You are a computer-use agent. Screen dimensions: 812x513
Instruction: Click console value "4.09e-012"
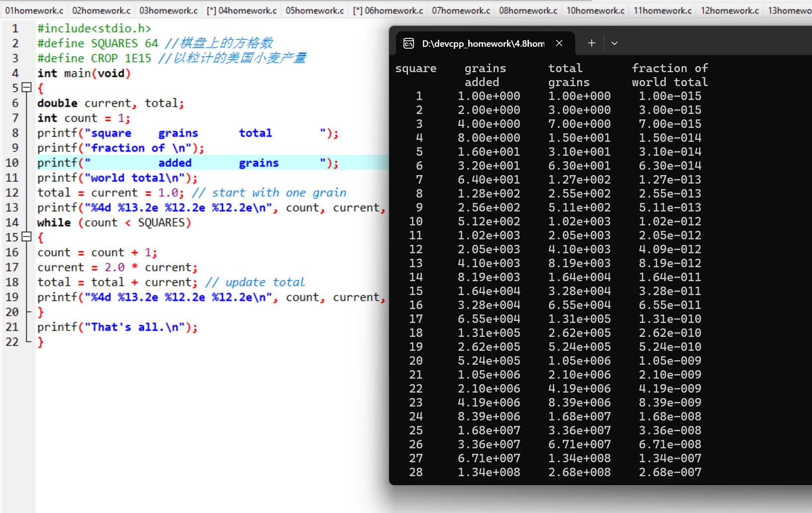coord(670,249)
